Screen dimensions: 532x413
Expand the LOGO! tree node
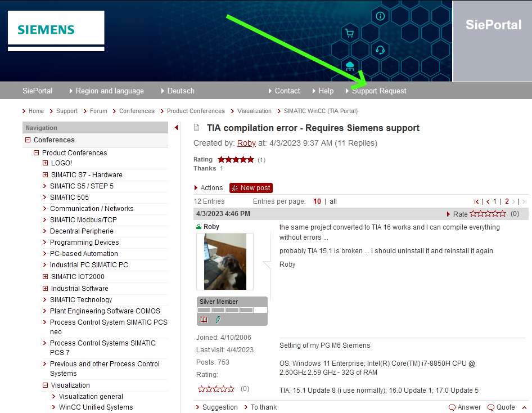[x=45, y=163]
